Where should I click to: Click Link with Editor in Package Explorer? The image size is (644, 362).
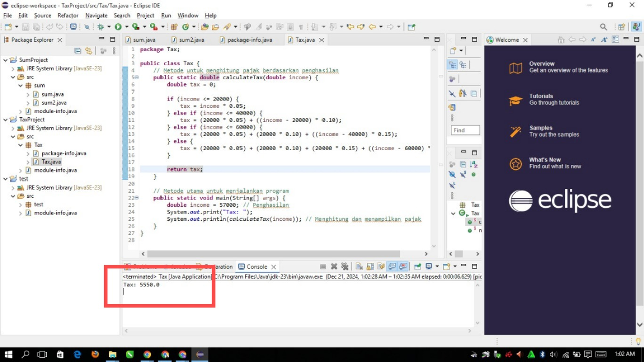point(89,51)
